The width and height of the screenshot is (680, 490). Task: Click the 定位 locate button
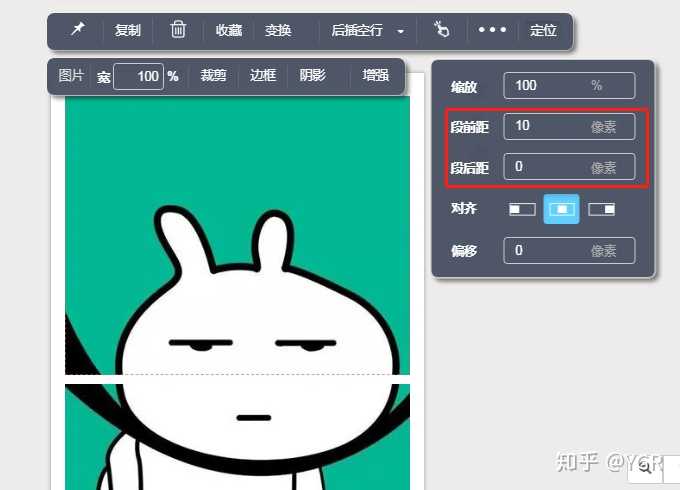click(543, 30)
